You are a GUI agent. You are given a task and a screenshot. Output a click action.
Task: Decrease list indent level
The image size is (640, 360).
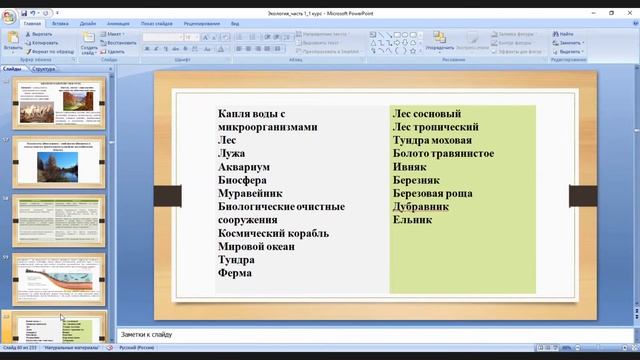coord(267,38)
